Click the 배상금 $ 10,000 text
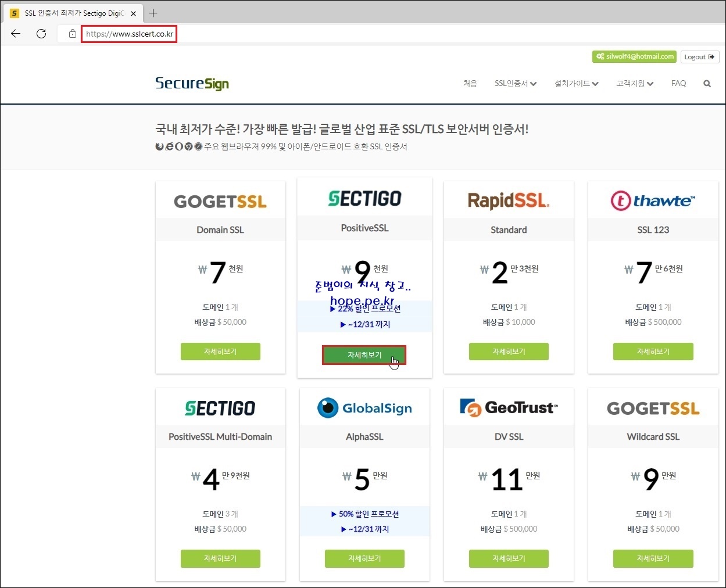The image size is (726, 588). (509, 322)
